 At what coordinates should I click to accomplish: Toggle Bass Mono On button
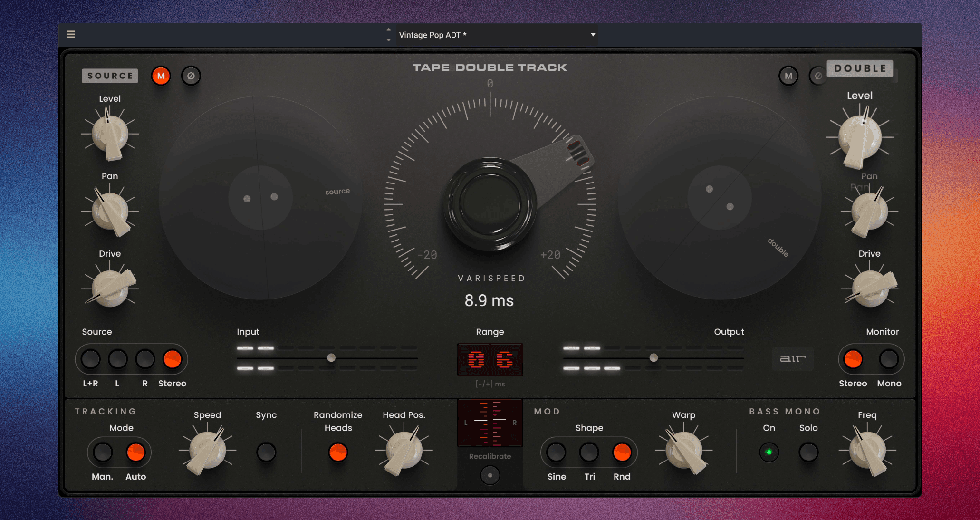(769, 452)
